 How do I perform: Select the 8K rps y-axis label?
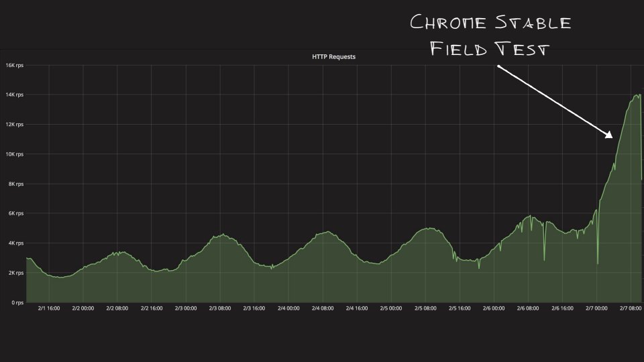click(x=16, y=184)
